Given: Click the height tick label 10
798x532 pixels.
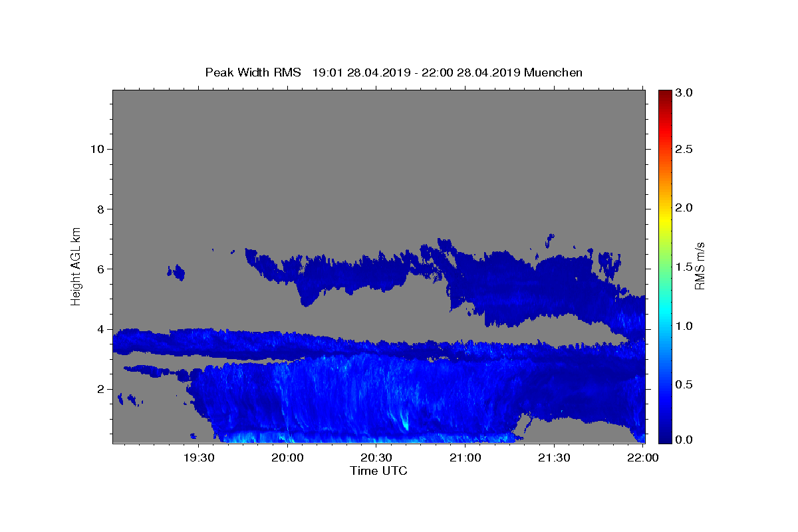Looking at the screenshot, I should 98,148.
